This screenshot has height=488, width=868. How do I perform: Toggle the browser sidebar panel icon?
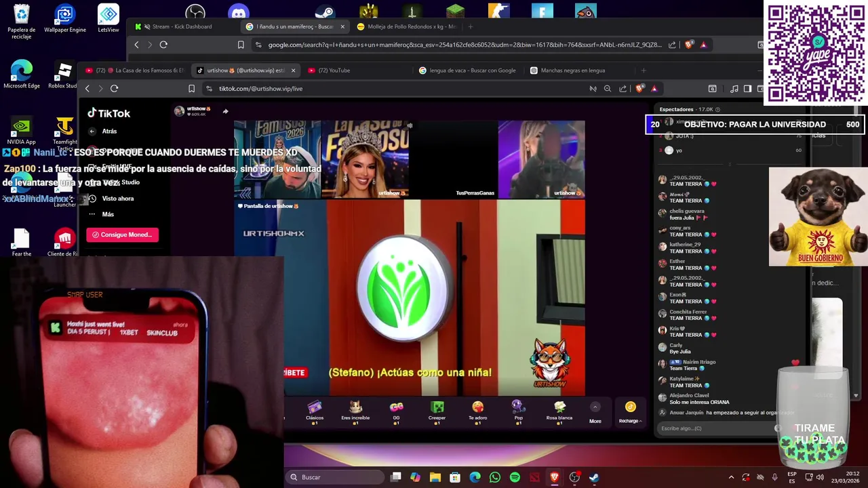pos(747,88)
